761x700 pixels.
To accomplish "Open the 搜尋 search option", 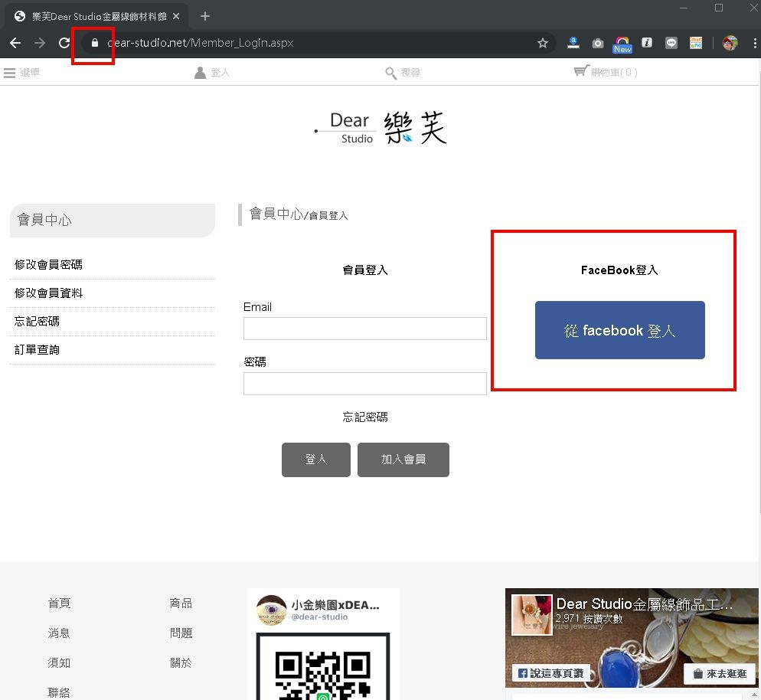I will (x=403, y=72).
